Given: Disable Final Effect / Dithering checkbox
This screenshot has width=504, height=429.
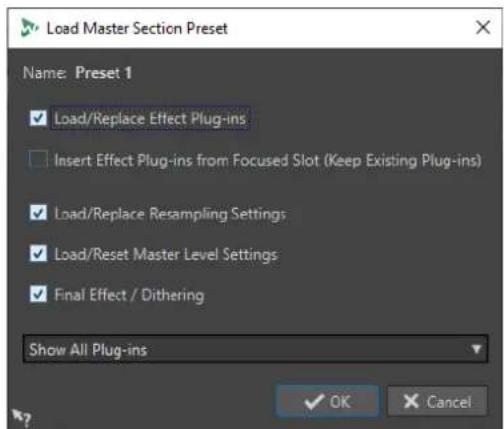Looking at the screenshot, I should click(38, 294).
